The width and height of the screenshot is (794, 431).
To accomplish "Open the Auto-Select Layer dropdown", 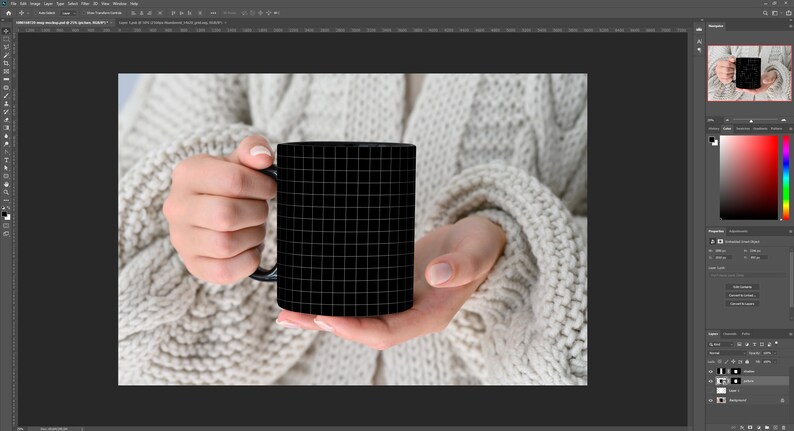I will (68, 13).
